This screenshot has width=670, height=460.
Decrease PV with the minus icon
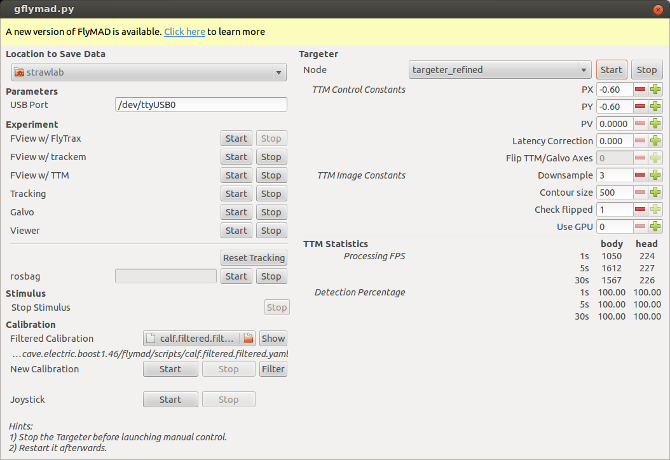[x=640, y=123]
